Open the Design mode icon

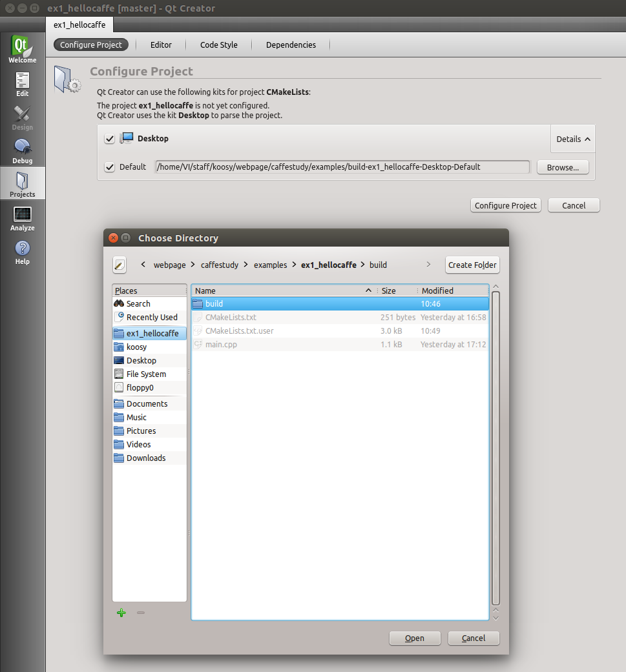(23, 118)
